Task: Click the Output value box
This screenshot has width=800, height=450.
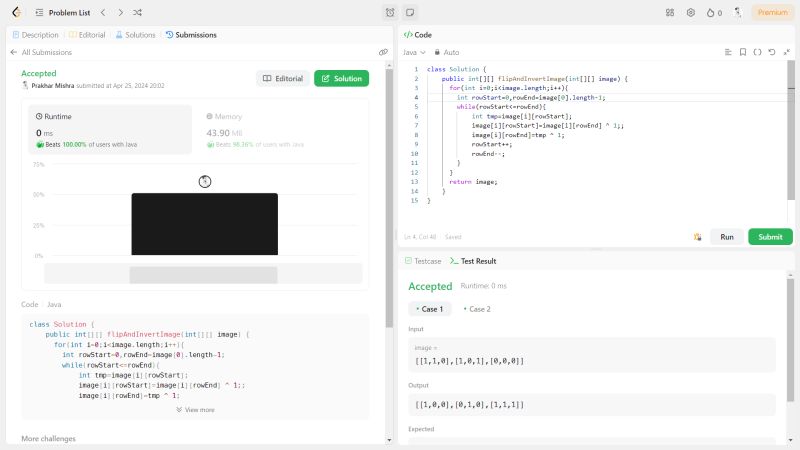Action: point(592,404)
